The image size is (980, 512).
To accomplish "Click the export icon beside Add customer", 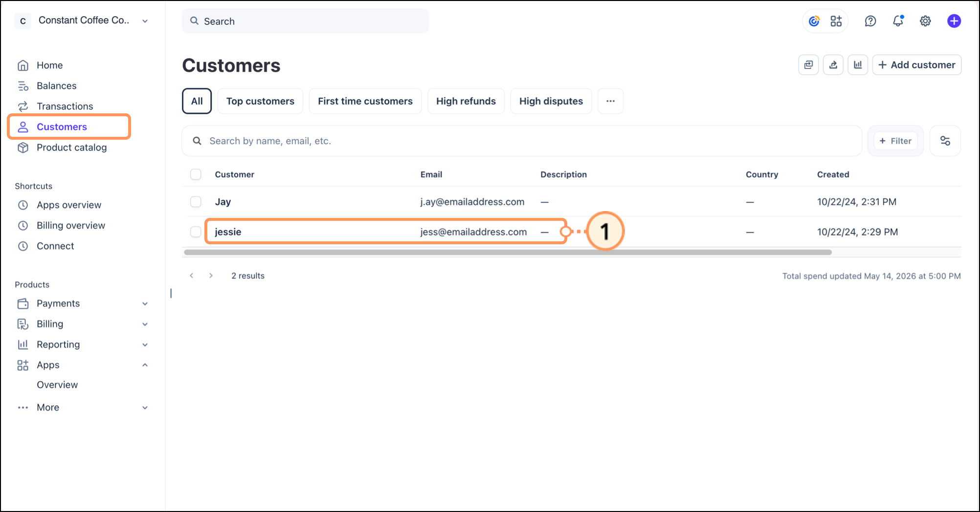I will pos(833,65).
